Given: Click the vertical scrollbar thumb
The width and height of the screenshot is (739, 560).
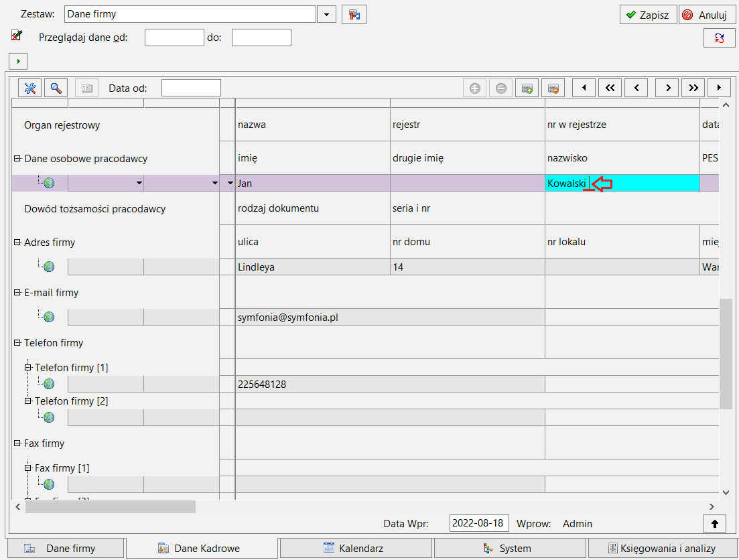Looking at the screenshot, I should pyautogui.click(x=726, y=354).
